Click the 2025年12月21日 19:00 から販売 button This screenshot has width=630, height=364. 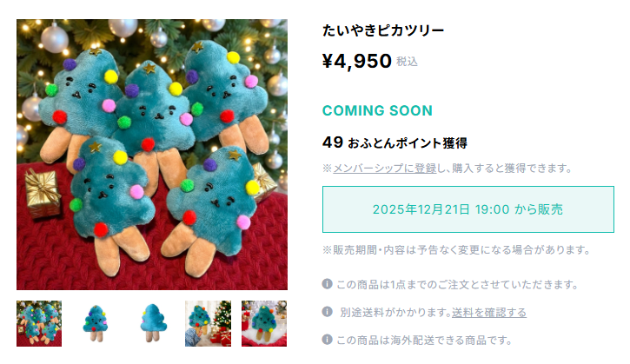point(468,209)
